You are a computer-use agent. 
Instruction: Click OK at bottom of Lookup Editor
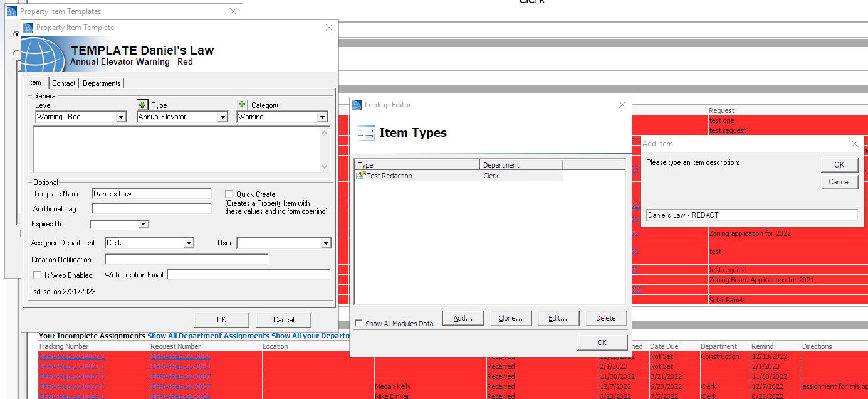pyautogui.click(x=602, y=343)
